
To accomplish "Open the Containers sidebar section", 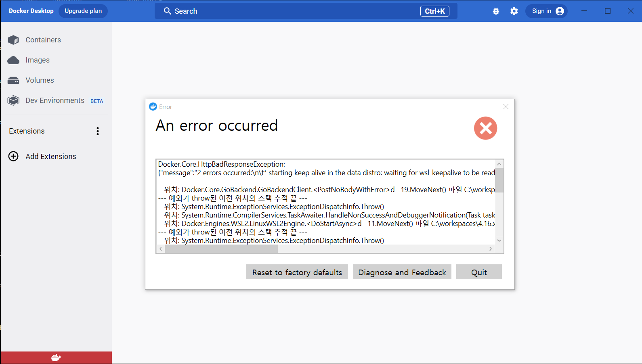I will [56, 40].
